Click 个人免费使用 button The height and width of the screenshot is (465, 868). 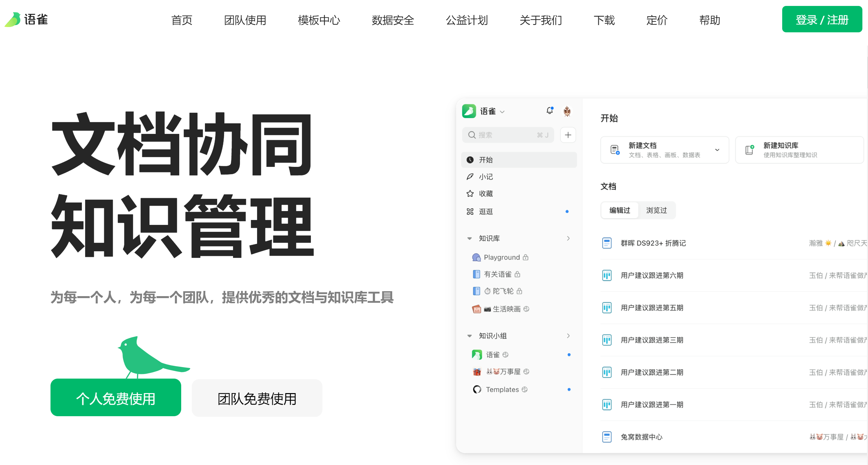tap(114, 398)
